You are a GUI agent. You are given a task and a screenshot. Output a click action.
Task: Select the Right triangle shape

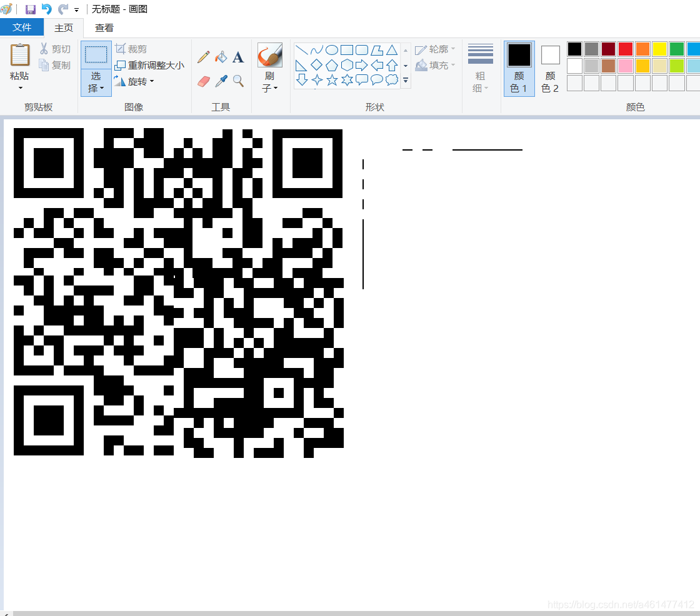301,65
